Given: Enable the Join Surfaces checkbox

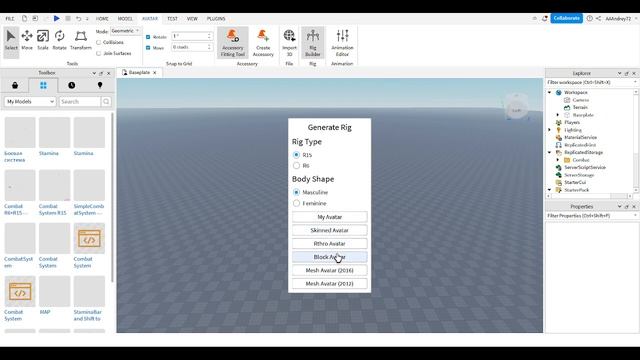Looking at the screenshot, I should pos(98,53).
